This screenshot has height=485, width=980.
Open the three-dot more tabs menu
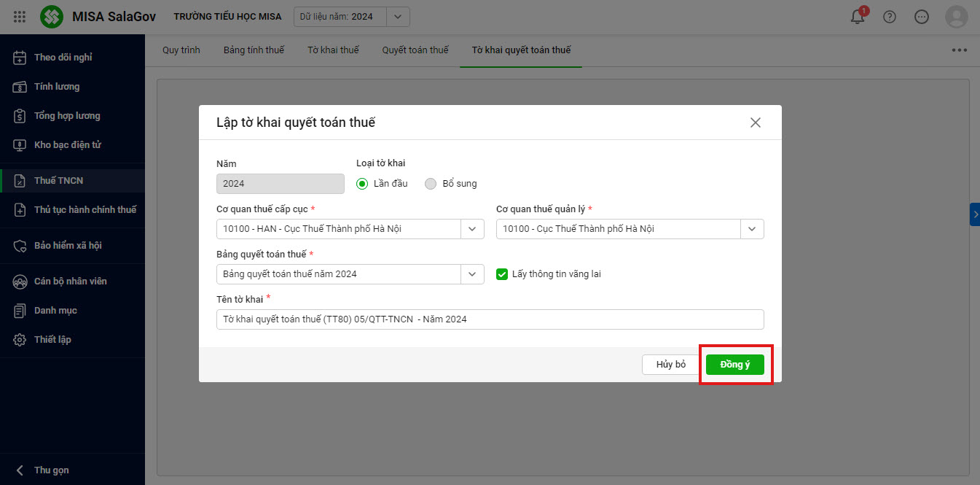pyautogui.click(x=959, y=50)
